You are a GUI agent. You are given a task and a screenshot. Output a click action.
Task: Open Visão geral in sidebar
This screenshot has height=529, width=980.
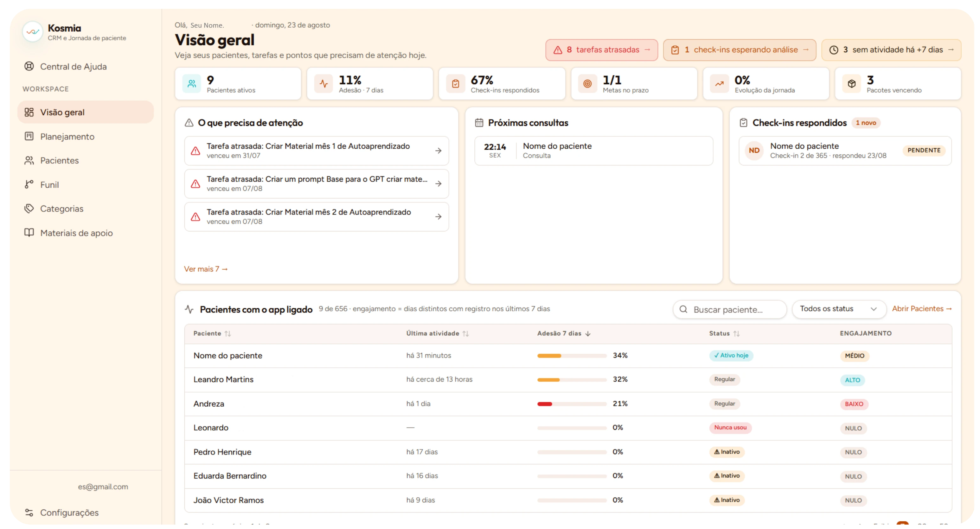tap(86, 112)
